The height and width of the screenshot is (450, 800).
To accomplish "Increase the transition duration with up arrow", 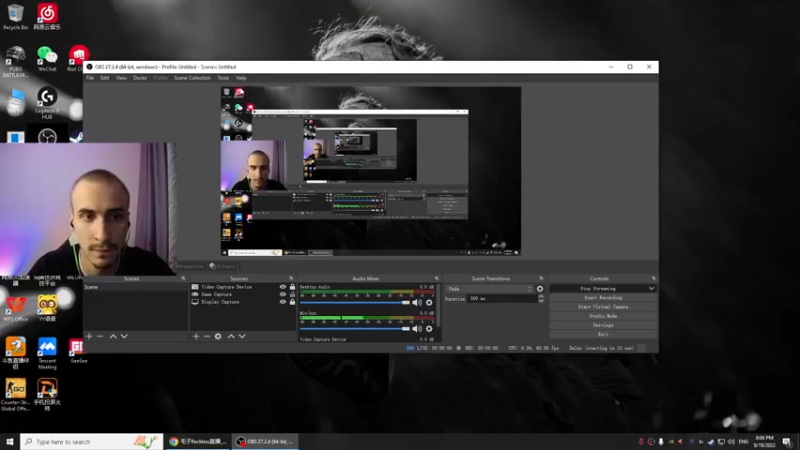I will (x=541, y=296).
